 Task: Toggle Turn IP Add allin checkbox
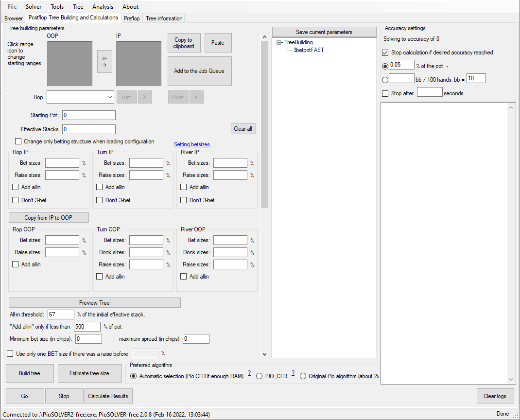pos(100,187)
